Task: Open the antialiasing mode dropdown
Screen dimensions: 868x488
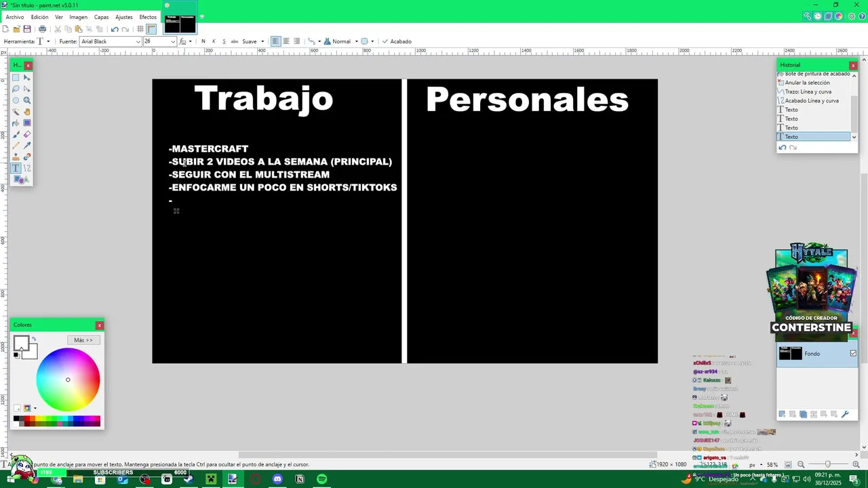Action: [x=368, y=41]
